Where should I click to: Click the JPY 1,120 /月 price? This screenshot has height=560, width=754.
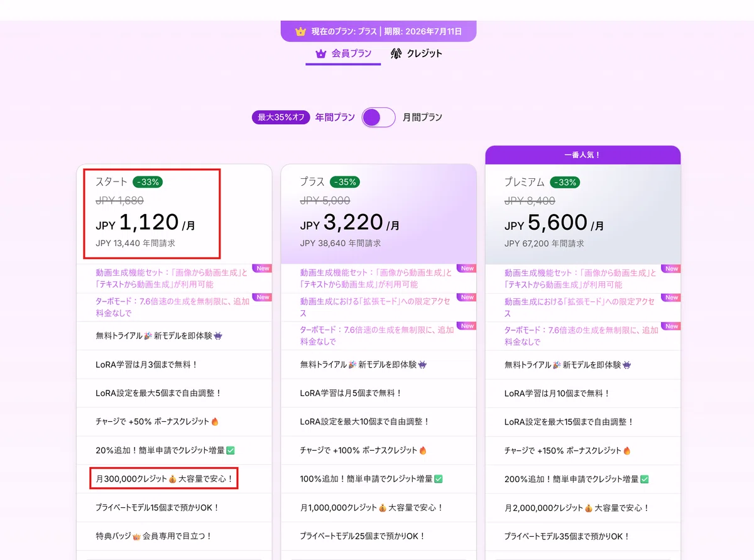[145, 223]
